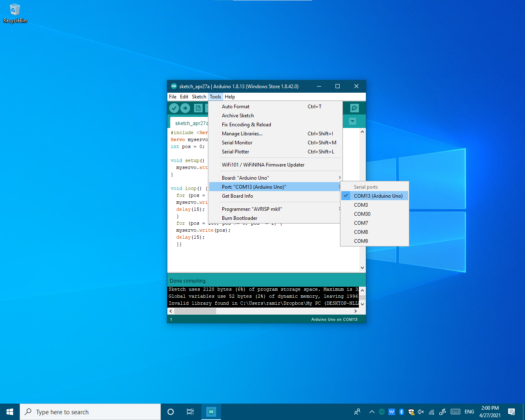Click Get Board Info
The height and width of the screenshot is (420, 525).
tap(238, 196)
